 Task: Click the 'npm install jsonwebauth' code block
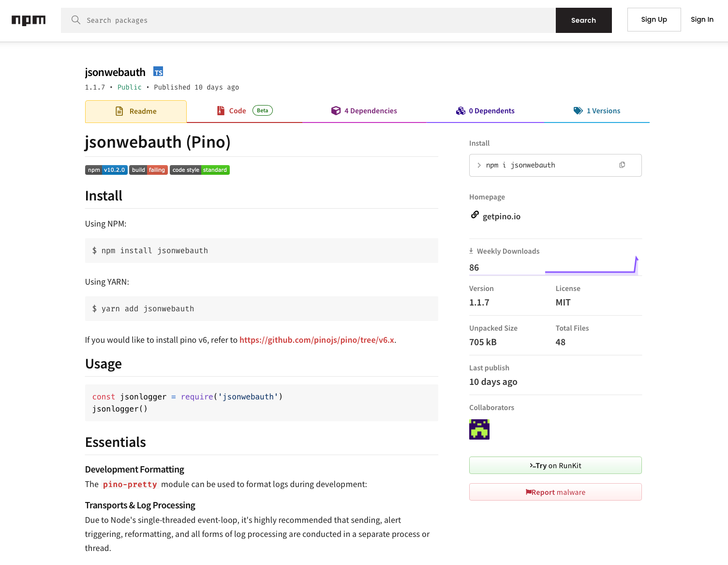click(262, 251)
